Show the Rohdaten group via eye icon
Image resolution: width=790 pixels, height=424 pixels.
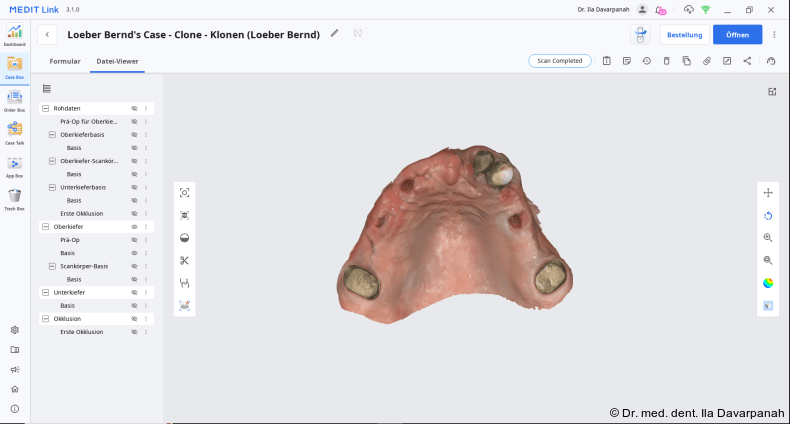tap(134, 108)
